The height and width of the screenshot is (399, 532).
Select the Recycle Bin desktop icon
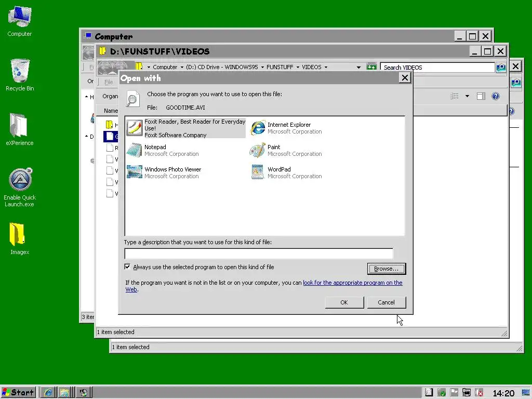(x=20, y=75)
